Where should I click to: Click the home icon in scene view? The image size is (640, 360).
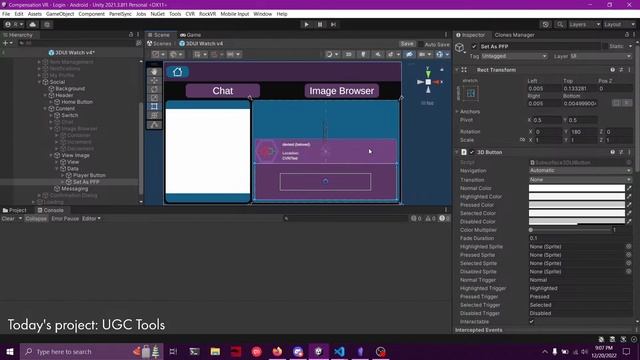point(177,72)
